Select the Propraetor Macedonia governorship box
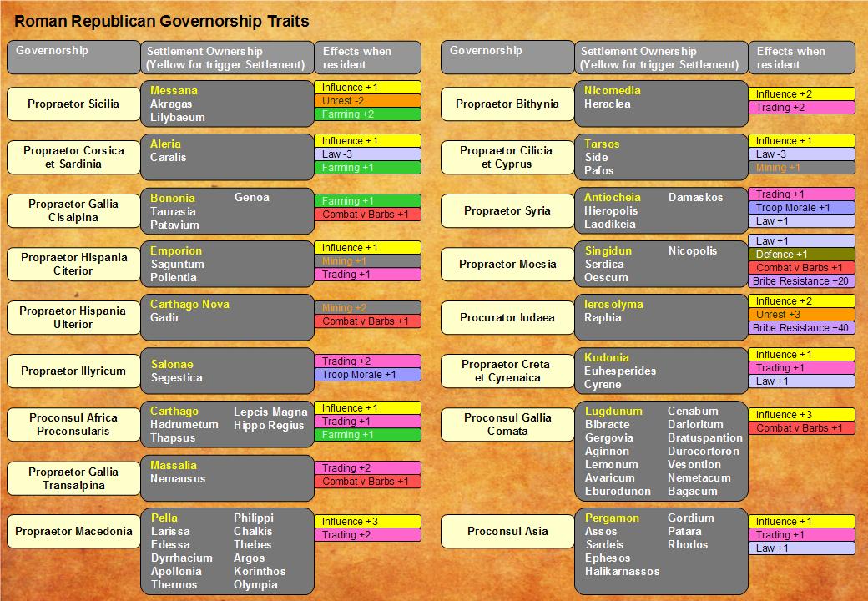This screenshot has height=601, width=868. coord(73,531)
